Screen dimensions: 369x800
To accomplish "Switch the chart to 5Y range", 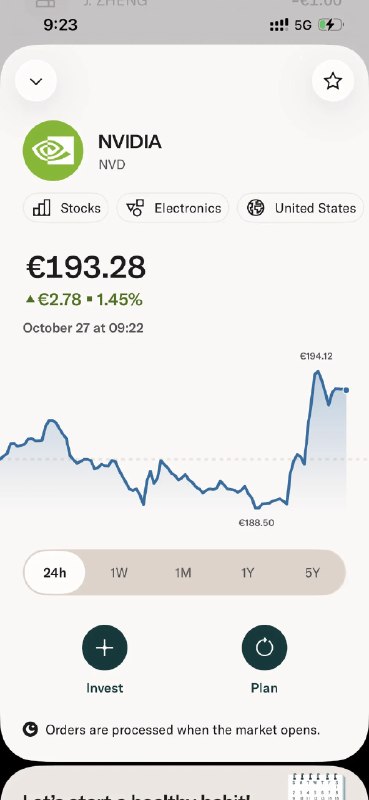I will coord(312,572).
